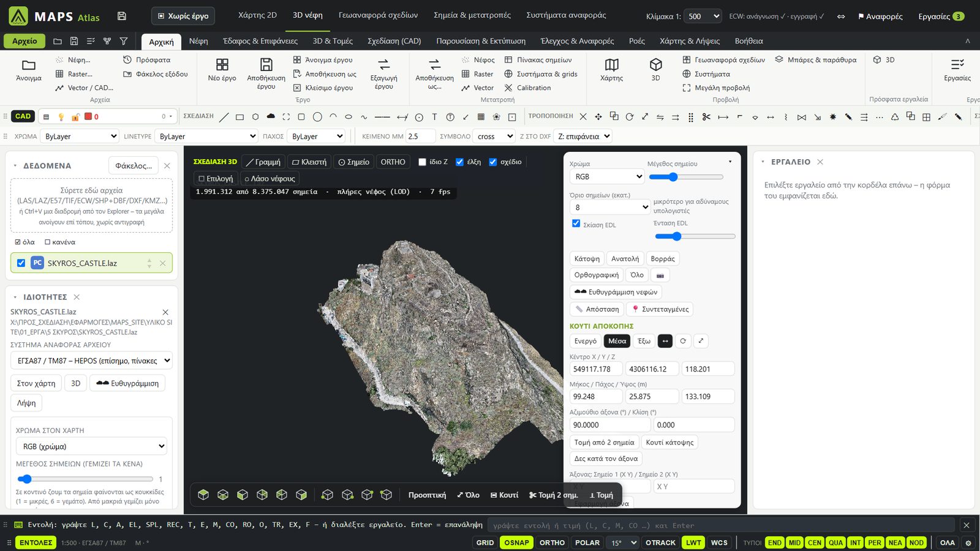Image resolution: width=980 pixels, height=551 pixels.
Task: Click the filter funnel icon near Αρχείο
Action: click(124, 41)
